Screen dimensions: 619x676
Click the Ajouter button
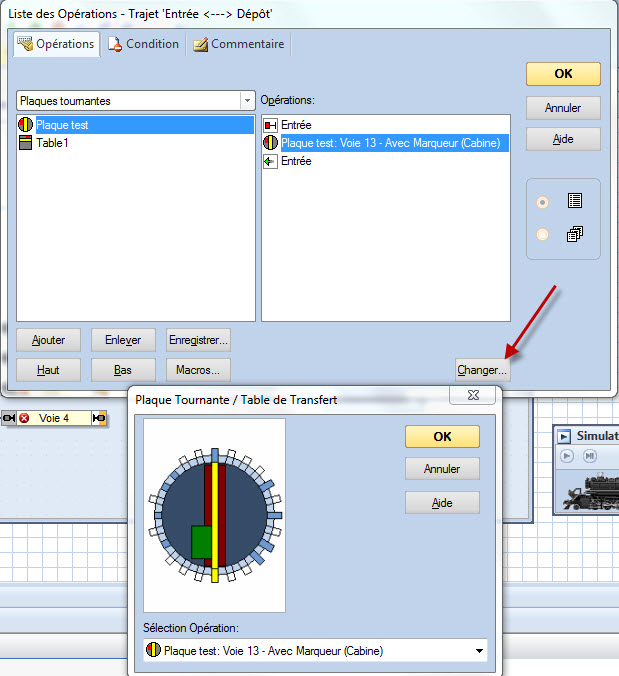pyautogui.click(x=48, y=340)
